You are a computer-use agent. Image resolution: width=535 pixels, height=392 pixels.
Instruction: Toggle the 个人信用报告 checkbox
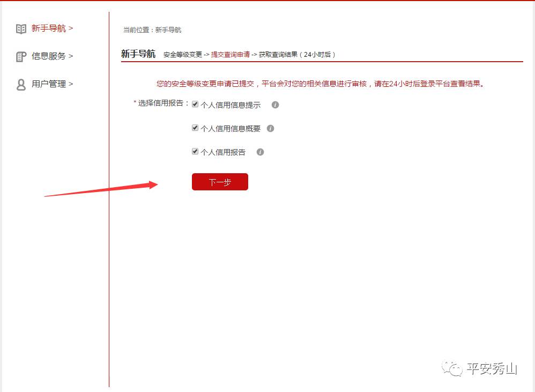click(x=195, y=151)
